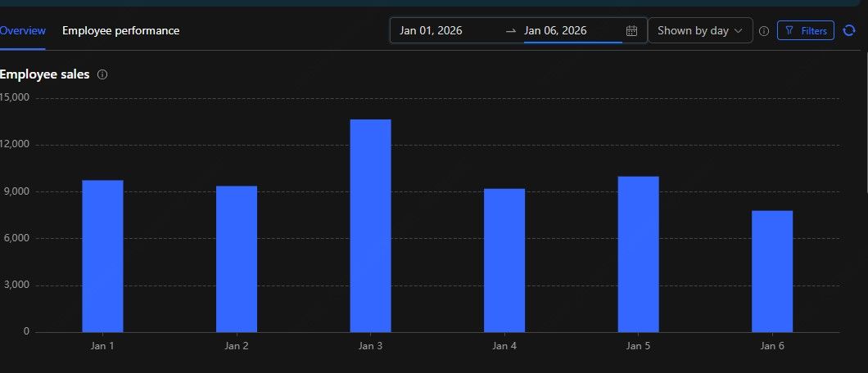Image resolution: width=868 pixels, height=373 pixels.
Task: Edit the Jan 06, 2026 end date
Action: [556, 31]
